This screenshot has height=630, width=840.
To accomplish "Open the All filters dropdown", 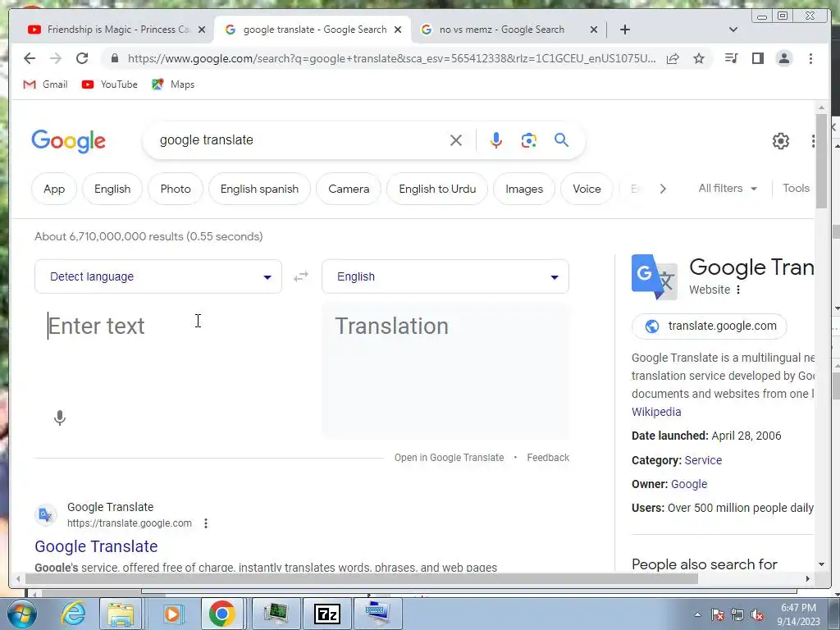I will point(728,189).
